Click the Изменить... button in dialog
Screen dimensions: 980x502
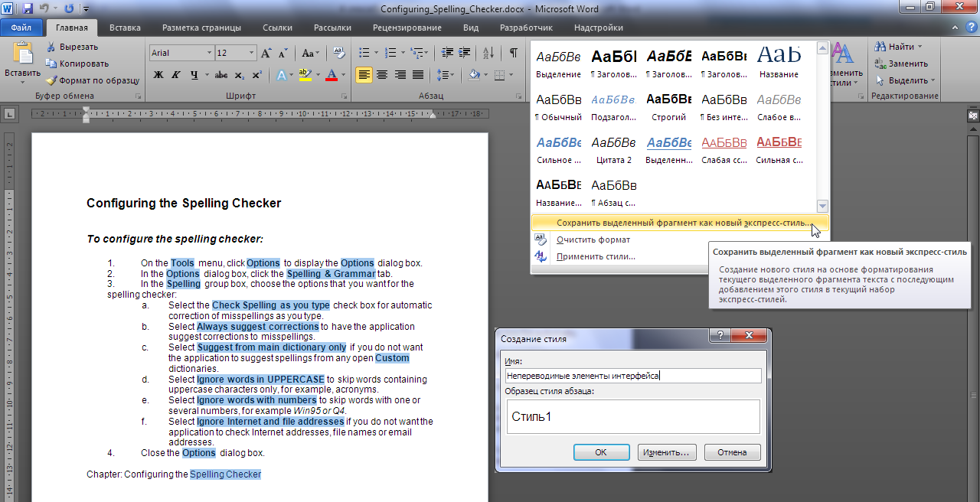click(666, 452)
